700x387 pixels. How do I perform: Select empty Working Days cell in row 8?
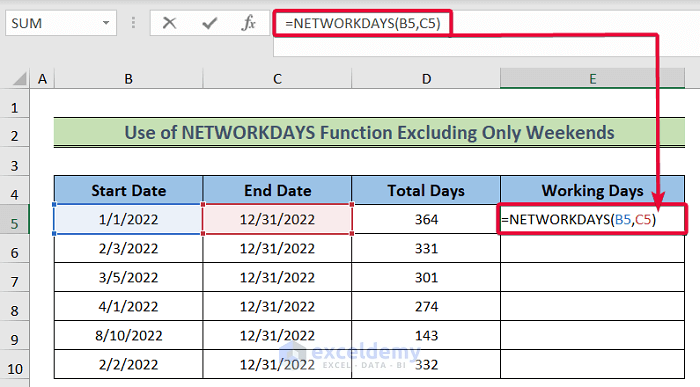point(592,306)
